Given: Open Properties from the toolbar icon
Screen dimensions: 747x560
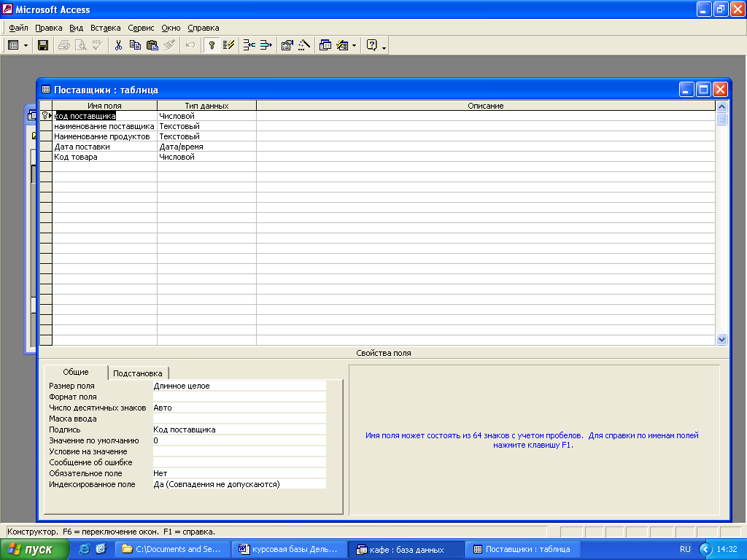Looking at the screenshot, I should tap(287, 45).
